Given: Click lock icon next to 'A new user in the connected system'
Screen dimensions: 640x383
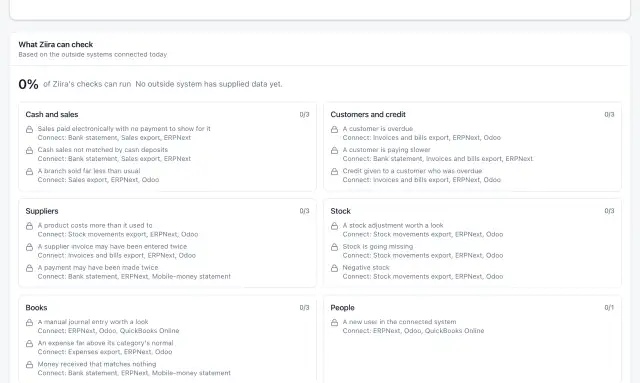Looking at the screenshot, I should 334,323.
